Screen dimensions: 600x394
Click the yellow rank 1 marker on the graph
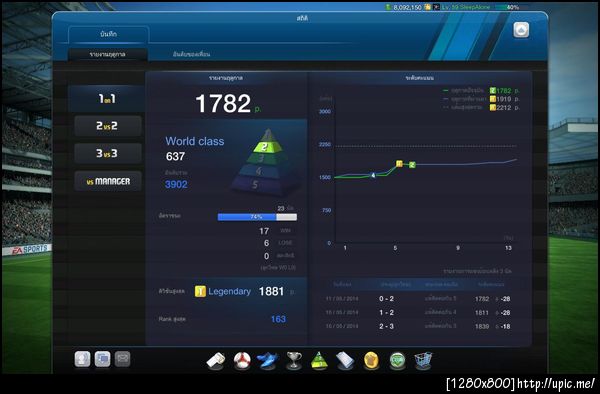click(399, 164)
